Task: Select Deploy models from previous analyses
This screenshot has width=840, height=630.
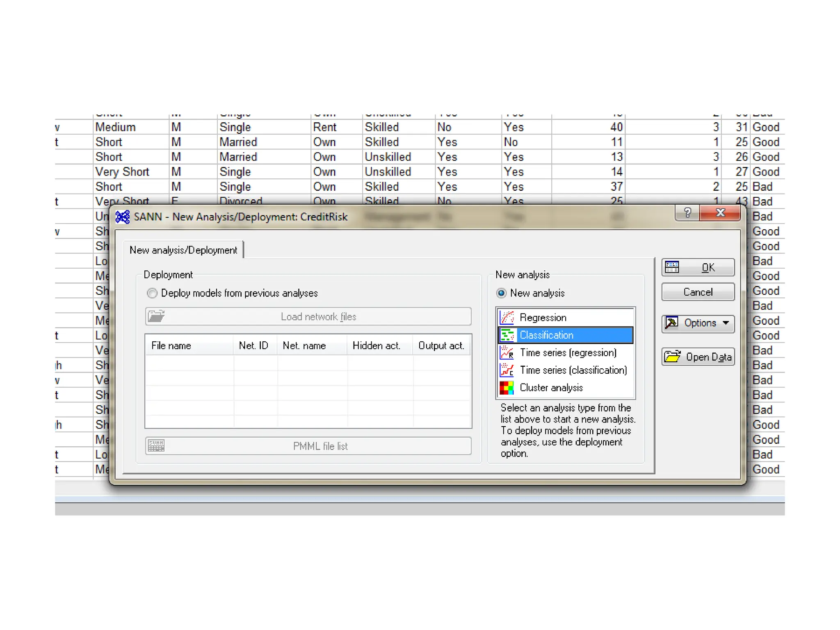Action: (x=152, y=293)
